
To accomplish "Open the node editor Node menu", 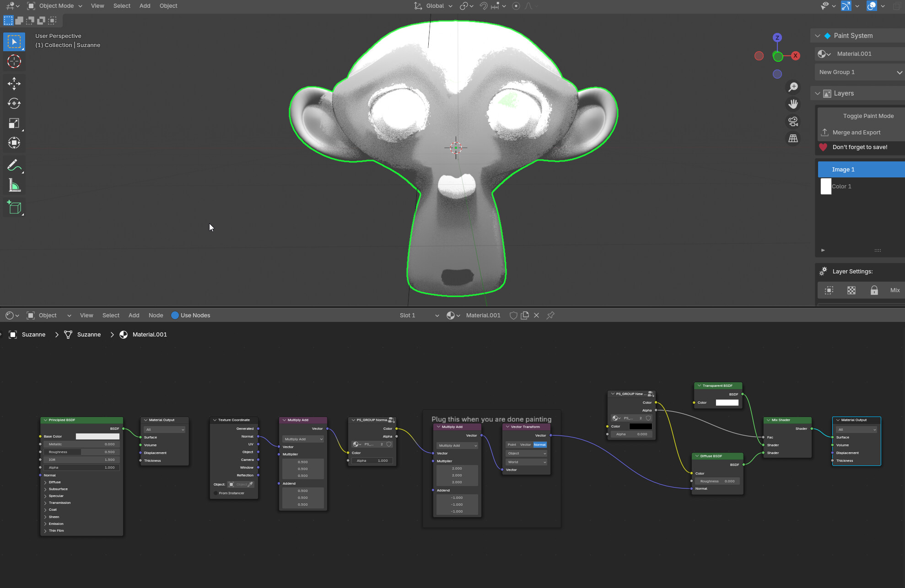I will [x=156, y=315].
